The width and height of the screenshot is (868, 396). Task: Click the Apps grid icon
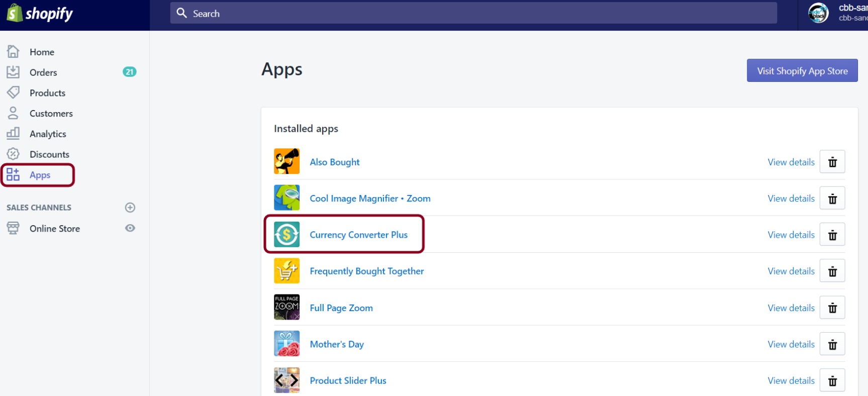13,174
